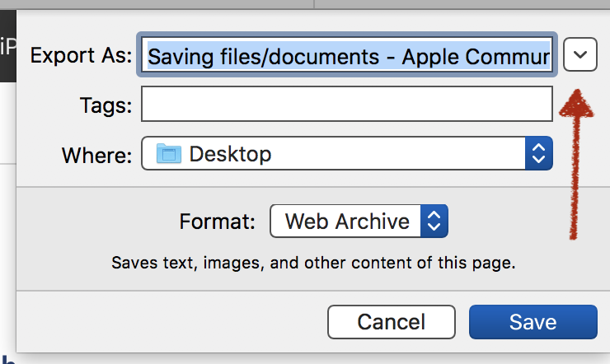610x364 pixels.
Task: Click Save to export the page
Action: pos(533,322)
